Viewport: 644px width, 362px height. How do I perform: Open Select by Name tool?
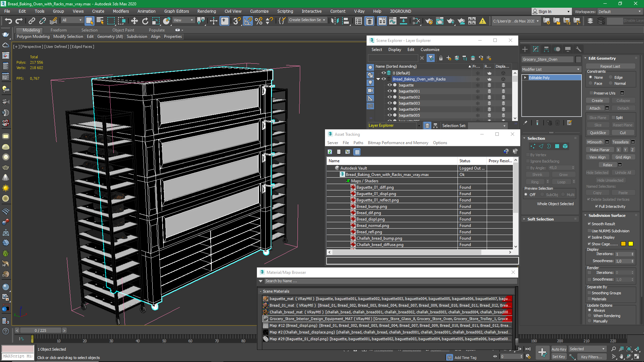click(x=100, y=21)
